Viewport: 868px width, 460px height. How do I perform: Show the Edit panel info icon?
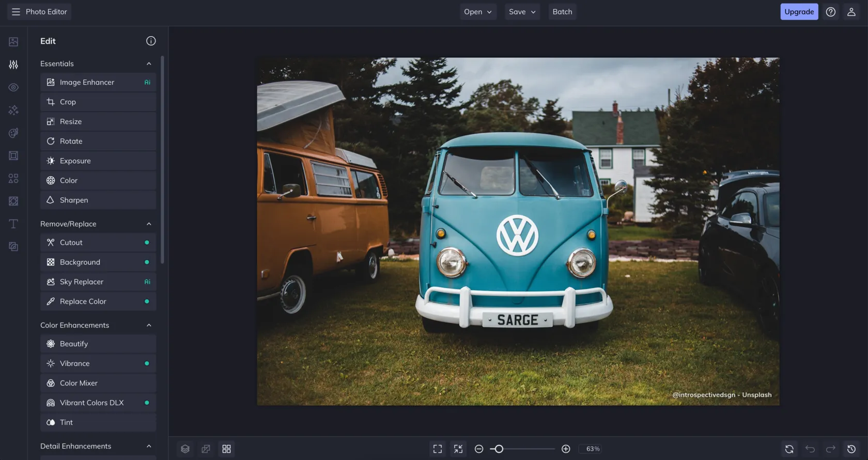[x=151, y=41]
